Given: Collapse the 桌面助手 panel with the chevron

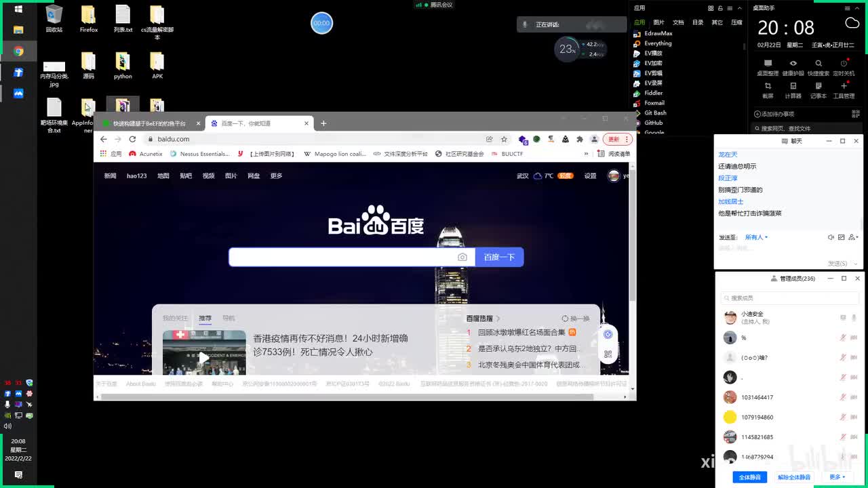Looking at the screenshot, I should tap(859, 8).
